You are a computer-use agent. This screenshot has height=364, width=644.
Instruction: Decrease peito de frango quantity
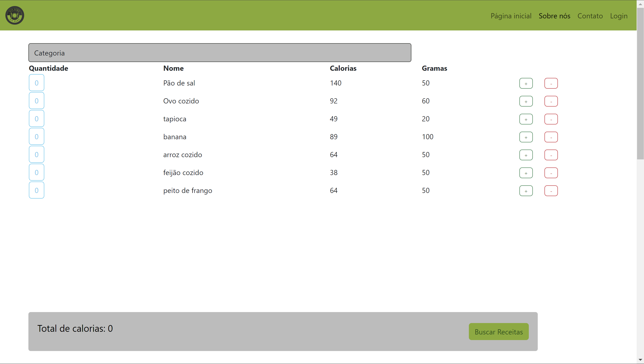tap(551, 191)
